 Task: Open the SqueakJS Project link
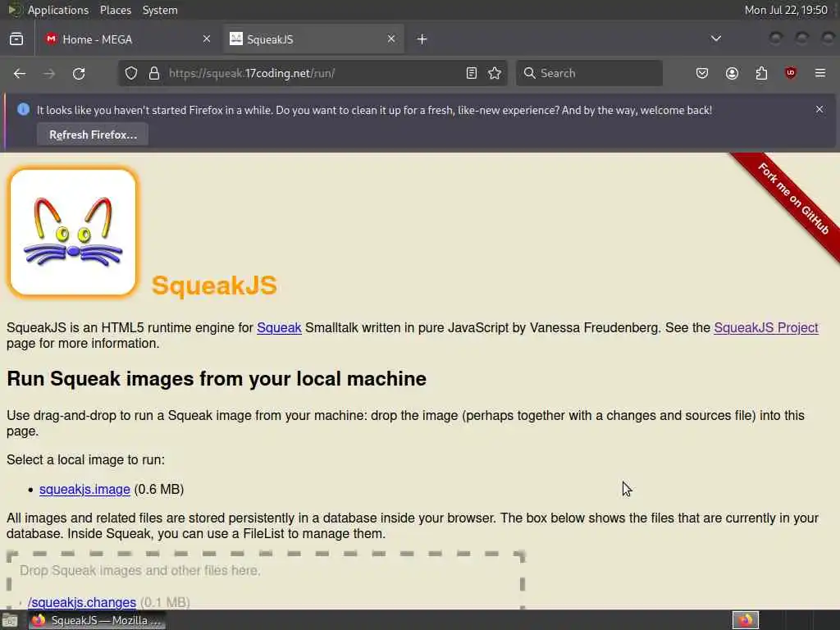pyautogui.click(x=766, y=328)
